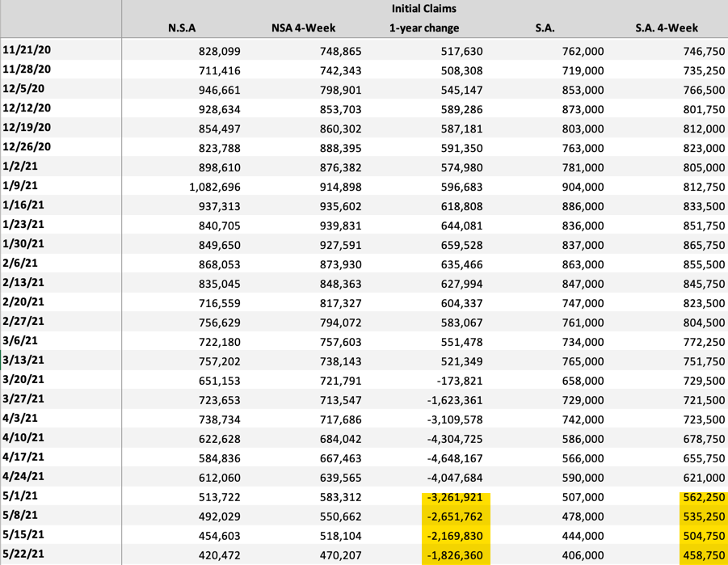Click the Initial Claims header cell
The image size is (728, 565).
tap(423, 9)
